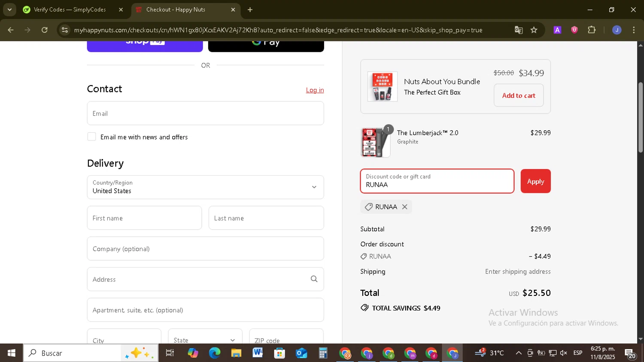The width and height of the screenshot is (644, 362).
Task: Open Microsoft Store from taskbar
Action: (x=279, y=353)
